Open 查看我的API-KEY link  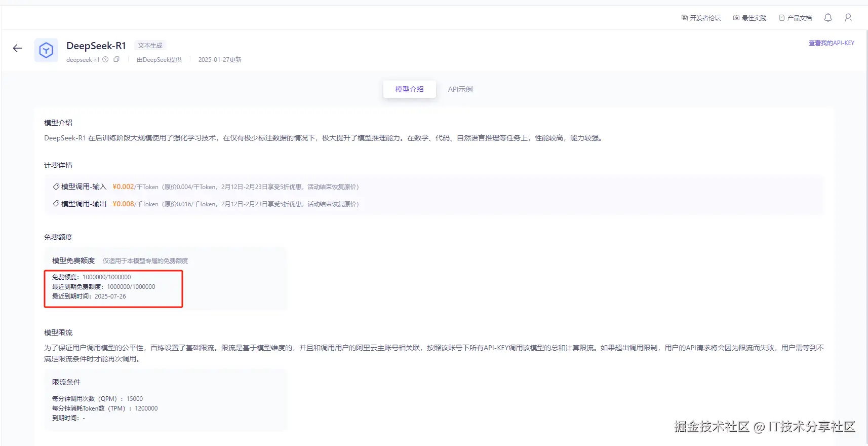[832, 43]
